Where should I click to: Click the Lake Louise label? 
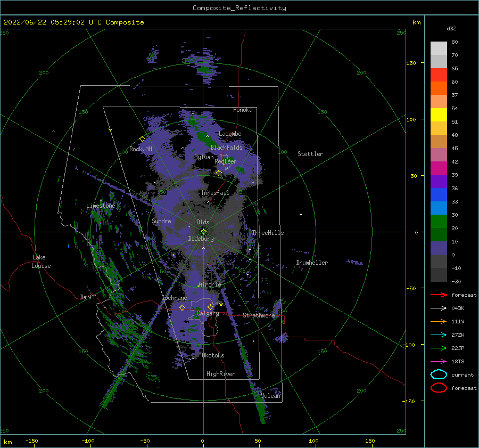tap(41, 262)
